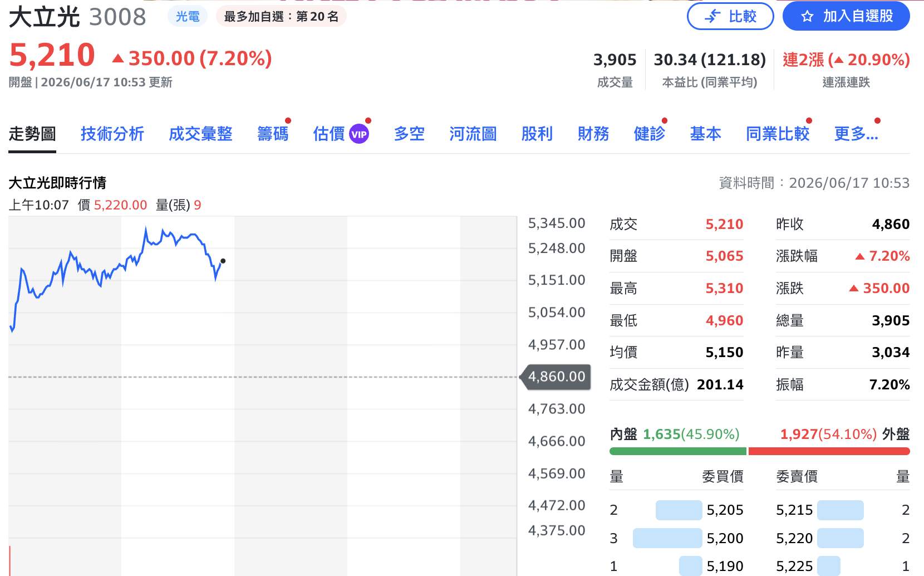Open the 財務 tab
This screenshot has height=576, width=924.
click(593, 134)
